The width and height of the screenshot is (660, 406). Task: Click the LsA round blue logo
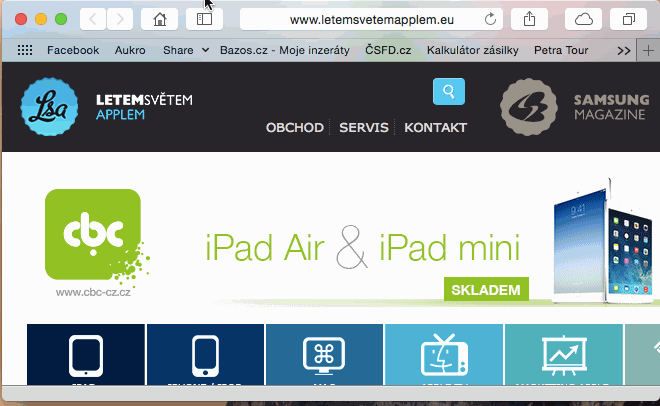[49, 106]
